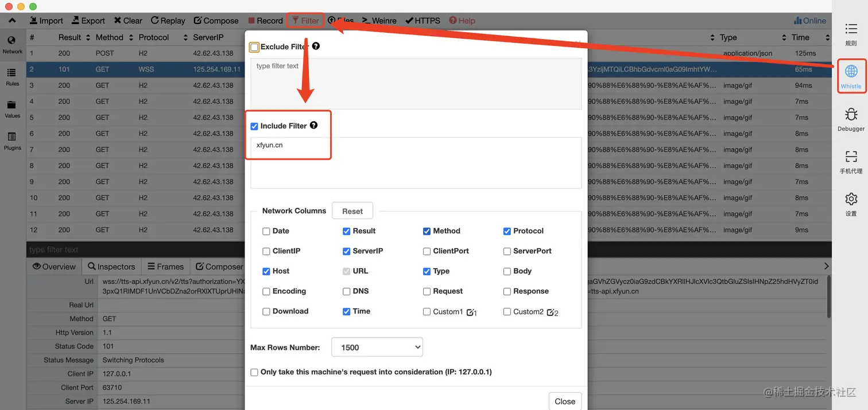Open Rules list icon in left panel
This screenshot has width=868, height=410.
pos(12,77)
